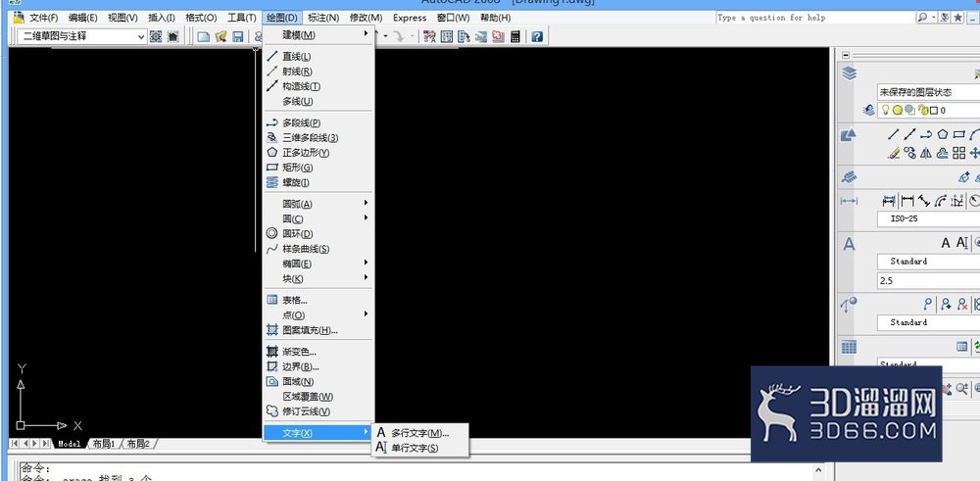Click the Redo arrow icon in the toolbar
This screenshot has width=980, height=481.
pos(398,36)
